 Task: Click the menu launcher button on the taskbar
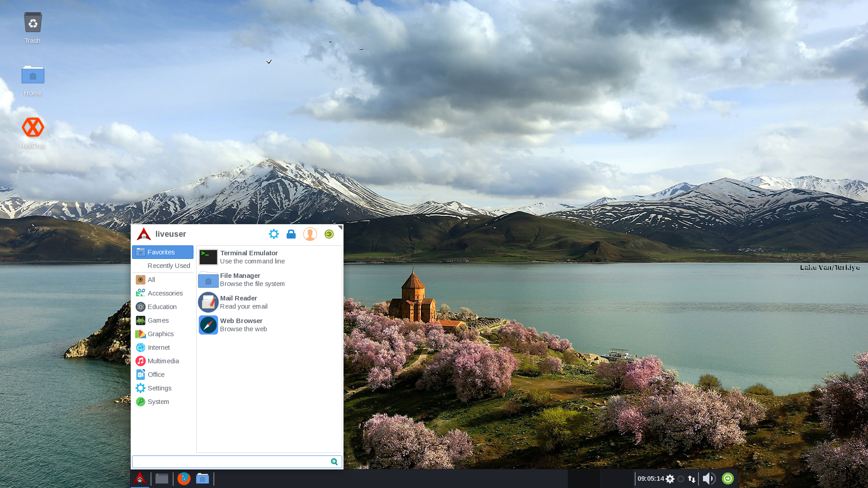click(140, 479)
